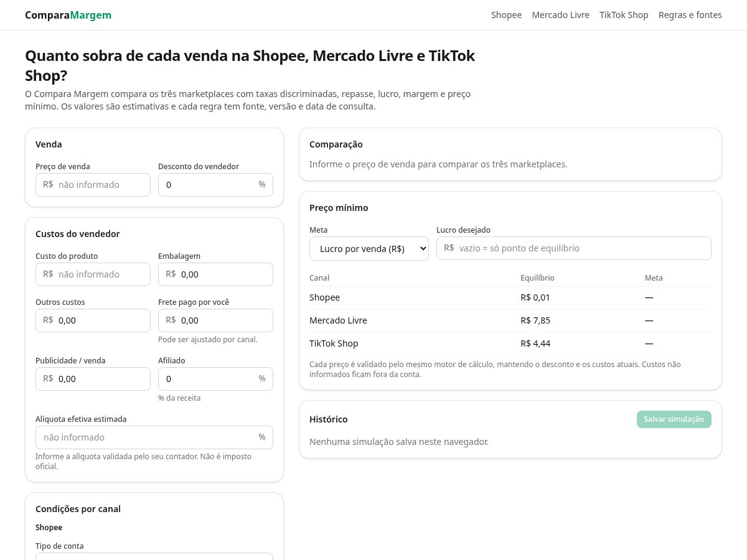This screenshot has width=747, height=560.
Task: Click the Outros custos input
Action: [x=93, y=320]
